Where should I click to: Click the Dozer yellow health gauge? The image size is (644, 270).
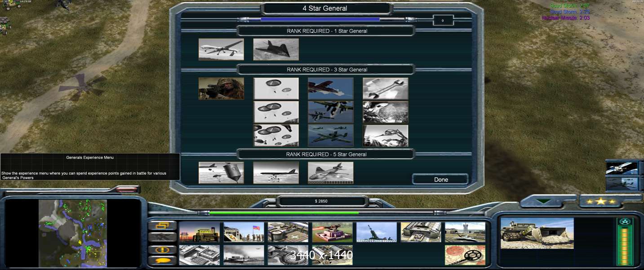(625, 246)
